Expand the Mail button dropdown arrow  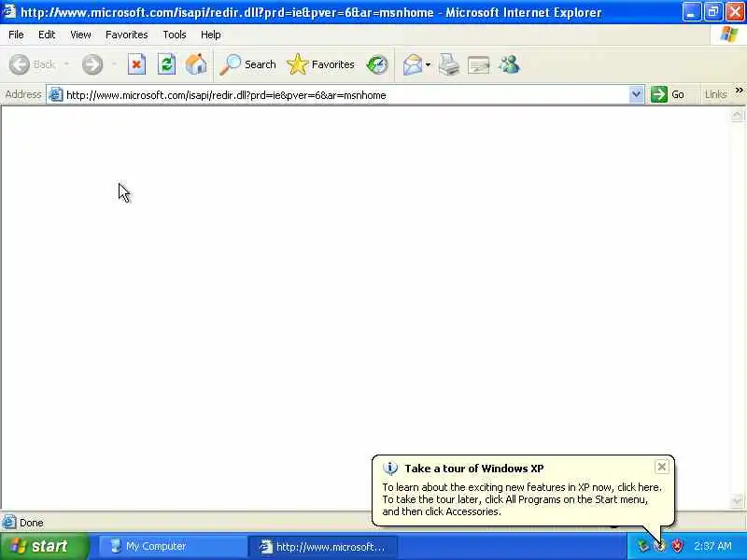pos(428,64)
